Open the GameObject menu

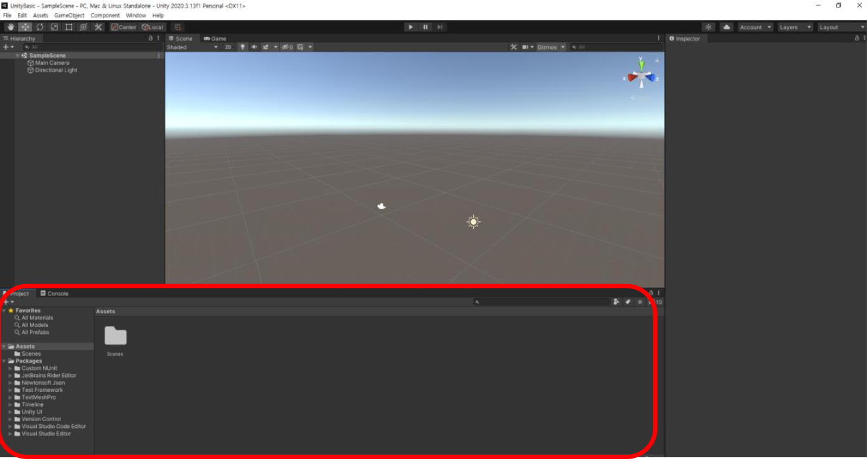(x=69, y=16)
